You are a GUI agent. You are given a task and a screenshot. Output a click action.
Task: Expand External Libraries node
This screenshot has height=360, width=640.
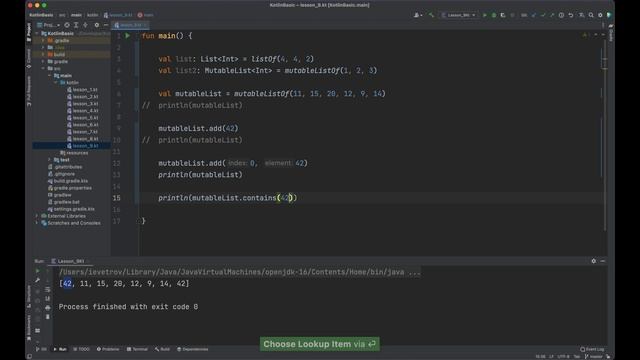click(x=37, y=216)
